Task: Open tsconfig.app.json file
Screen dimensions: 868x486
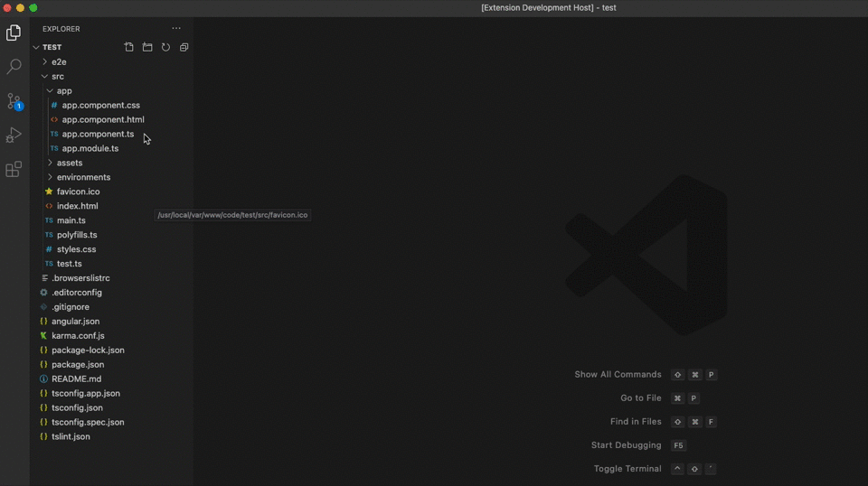Action: [86, 393]
